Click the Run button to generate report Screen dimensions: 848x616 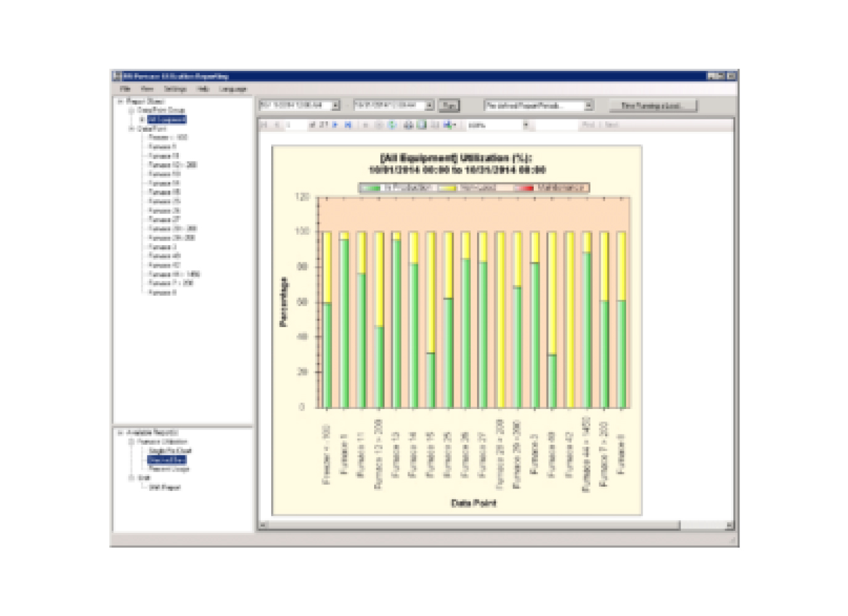tap(450, 105)
